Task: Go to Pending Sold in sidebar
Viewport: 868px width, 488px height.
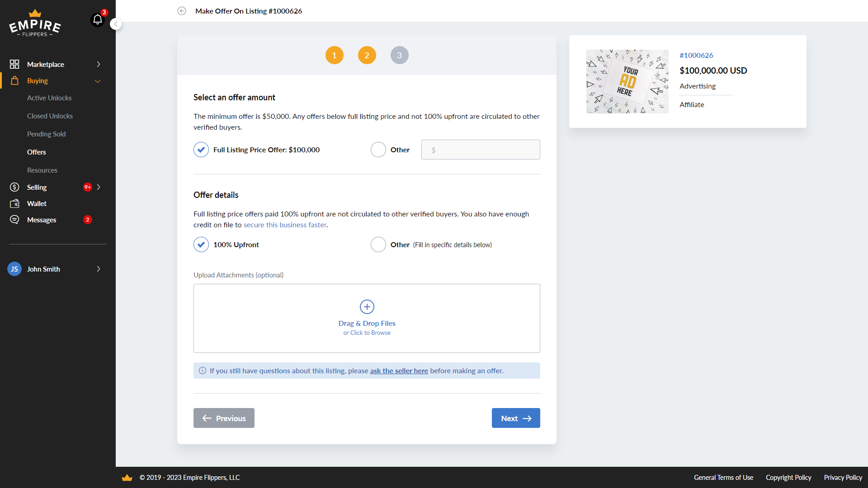Action: (x=46, y=134)
